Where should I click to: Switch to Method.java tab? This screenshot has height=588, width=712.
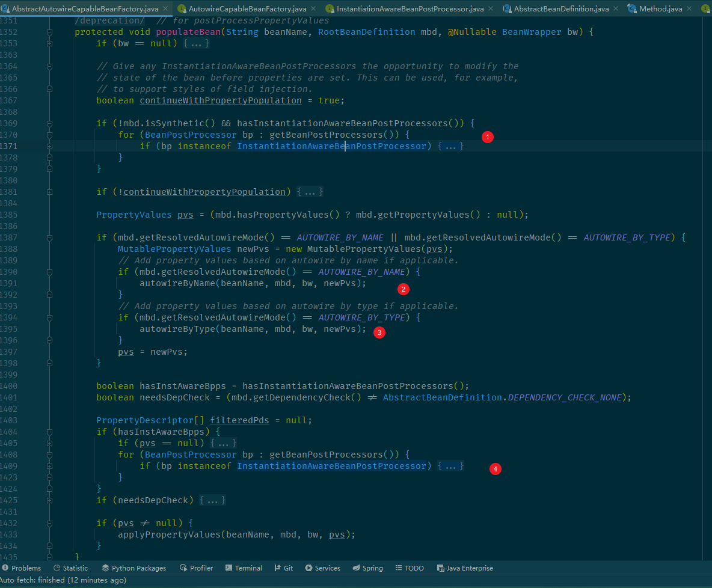[x=661, y=8]
